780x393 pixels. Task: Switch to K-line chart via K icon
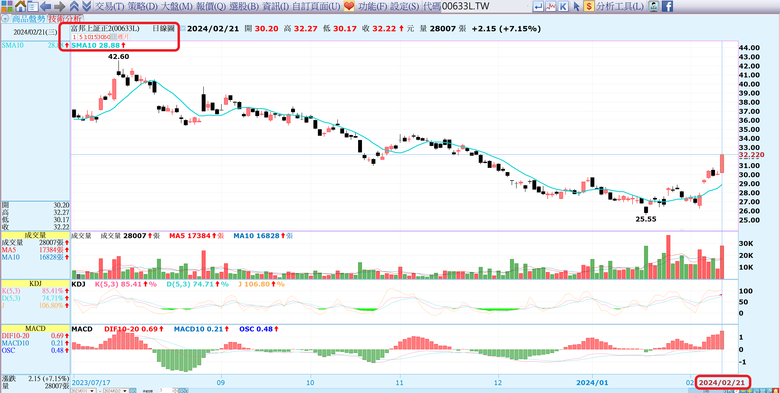coord(563,6)
